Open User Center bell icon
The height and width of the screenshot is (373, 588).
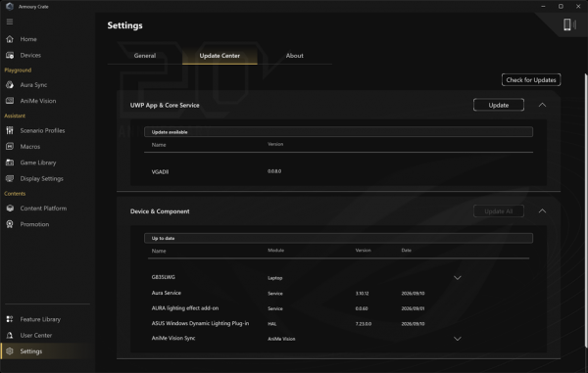(10, 335)
